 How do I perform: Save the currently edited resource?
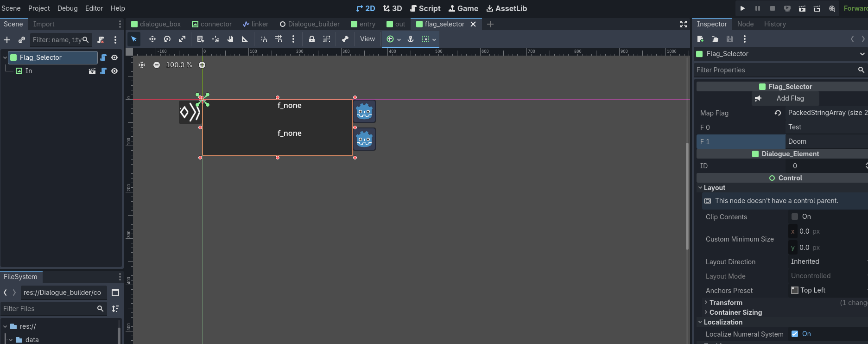tap(730, 39)
